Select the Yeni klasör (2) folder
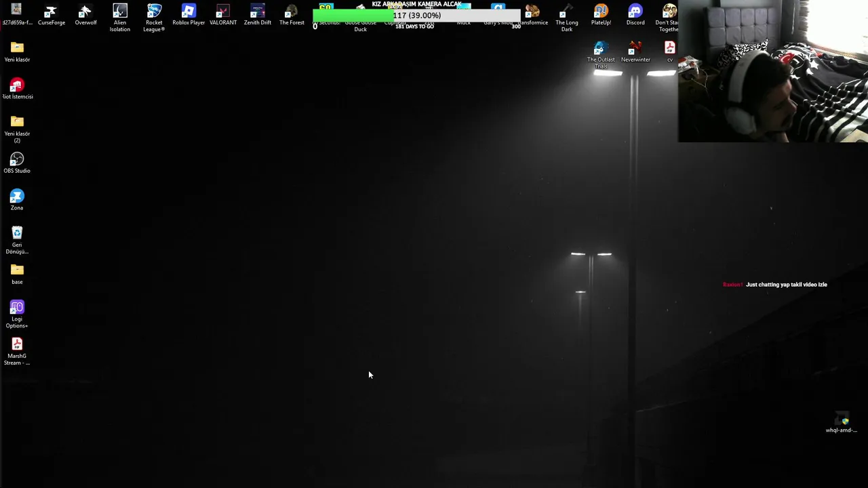This screenshot has width=868, height=488. (17, 129)
